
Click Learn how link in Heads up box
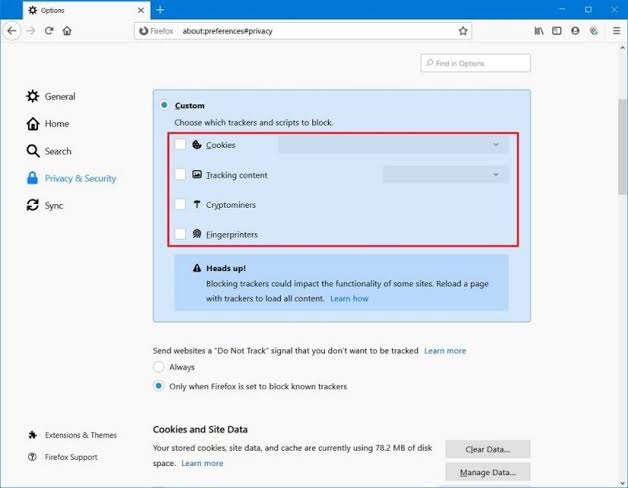coord(349,298)
